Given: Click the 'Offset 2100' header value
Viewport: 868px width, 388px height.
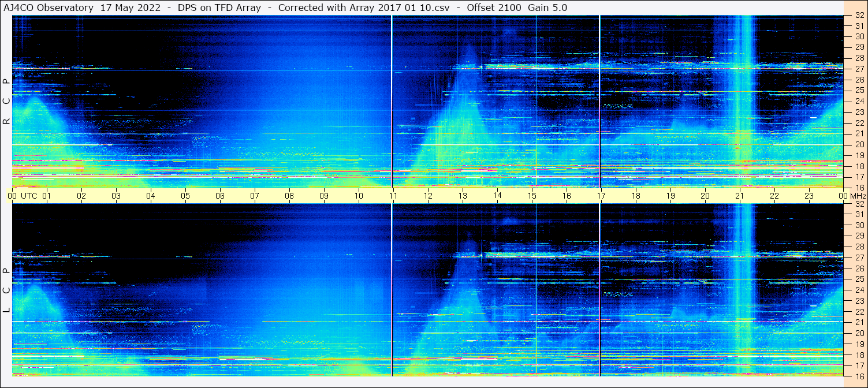Looking at the screenshot, I should [x=494, y=8].
